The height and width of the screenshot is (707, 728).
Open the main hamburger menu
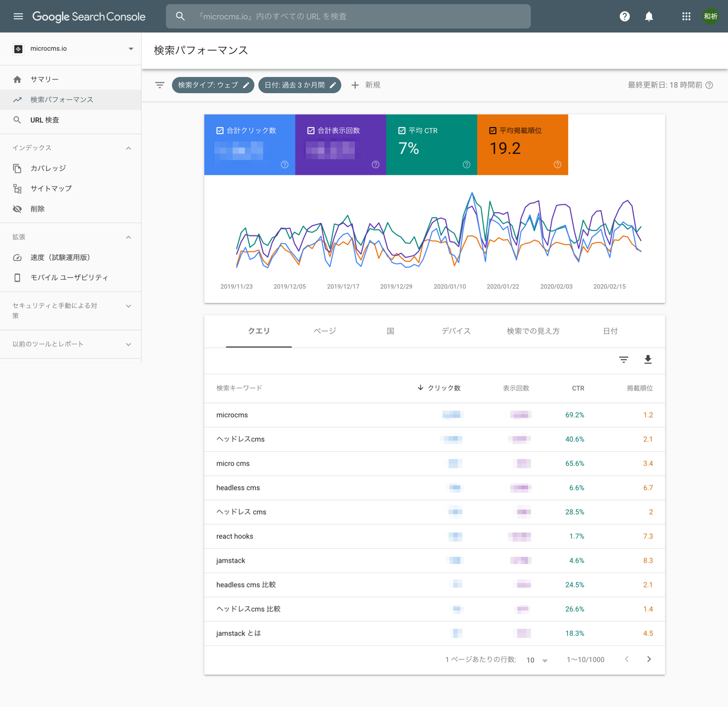[x=18, y=16]
